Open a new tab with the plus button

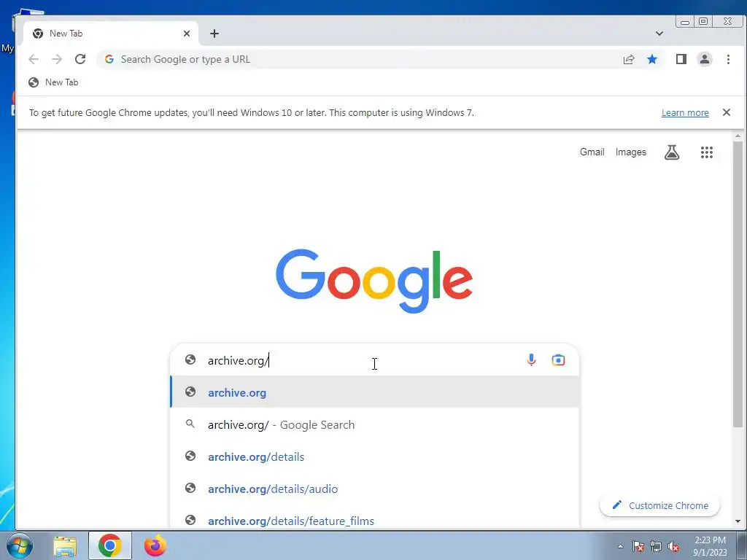point(214,34)
